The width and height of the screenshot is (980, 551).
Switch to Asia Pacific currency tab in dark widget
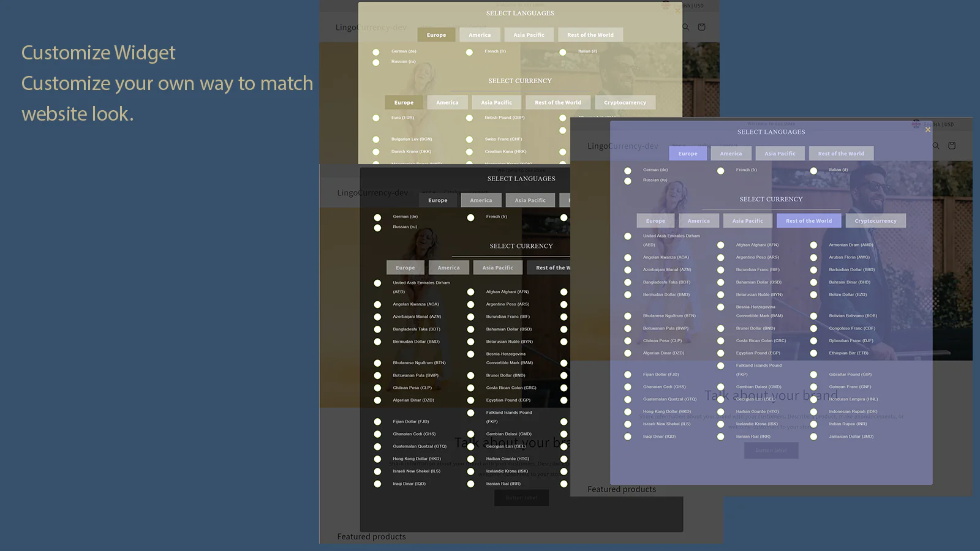tap(497, 268)
